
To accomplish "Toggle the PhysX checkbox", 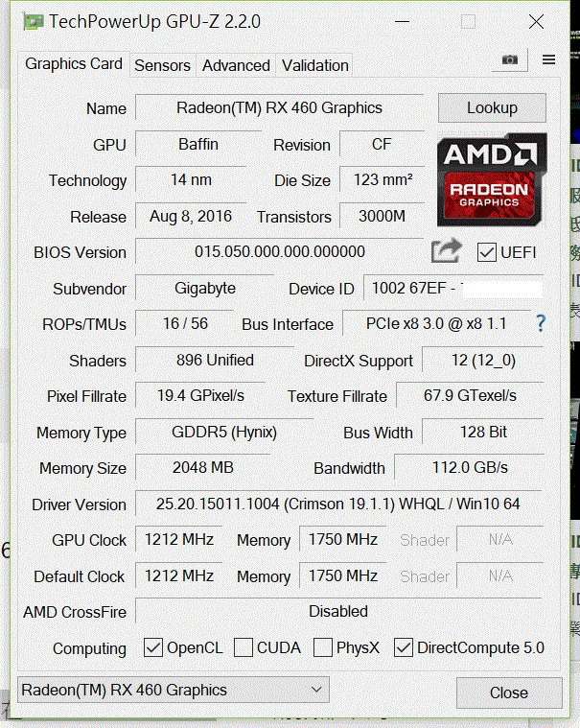I will [x=323, y=647].
